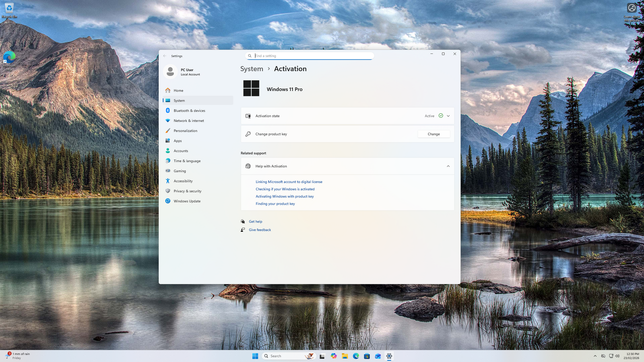Screen dimensions: 644x362
Task: Open Privacy & security settings
Action: (x=187, y=191)
